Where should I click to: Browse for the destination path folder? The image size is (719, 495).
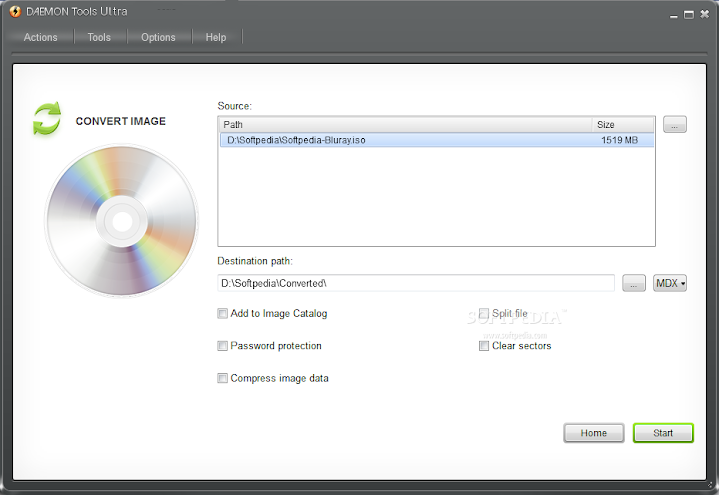(x=634, y=283)
